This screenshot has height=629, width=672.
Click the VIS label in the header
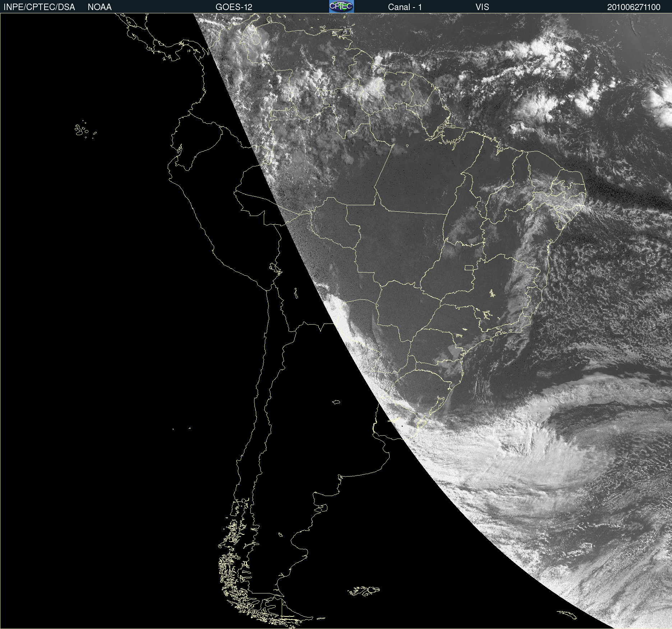coord(482,7)
